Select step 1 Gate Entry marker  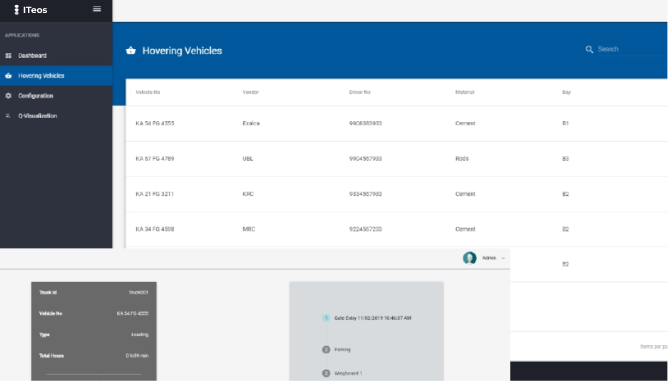pyautogui.click(x=326, y=318)
